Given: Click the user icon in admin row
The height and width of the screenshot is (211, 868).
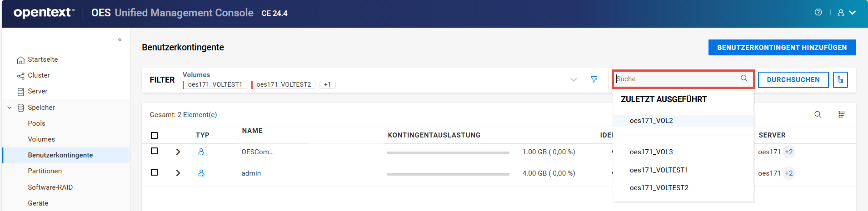Looking at the screenshot, I should click(201, 173).
